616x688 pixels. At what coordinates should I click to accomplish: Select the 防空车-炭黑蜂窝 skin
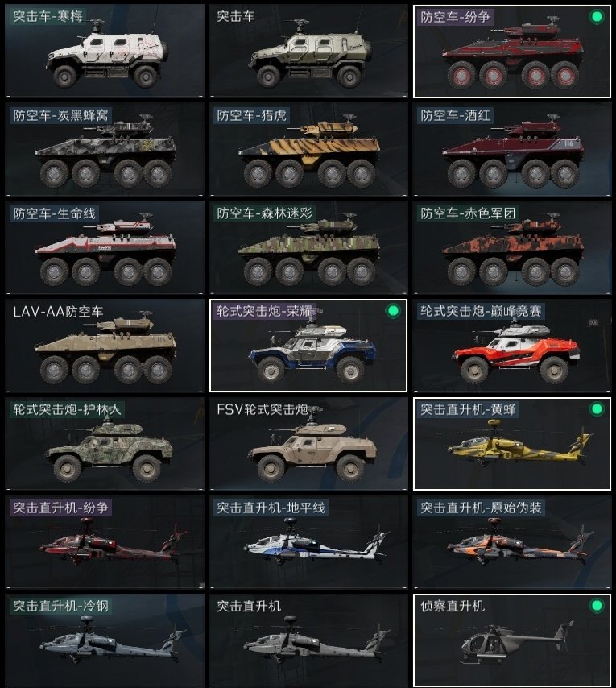click(105, 149)
